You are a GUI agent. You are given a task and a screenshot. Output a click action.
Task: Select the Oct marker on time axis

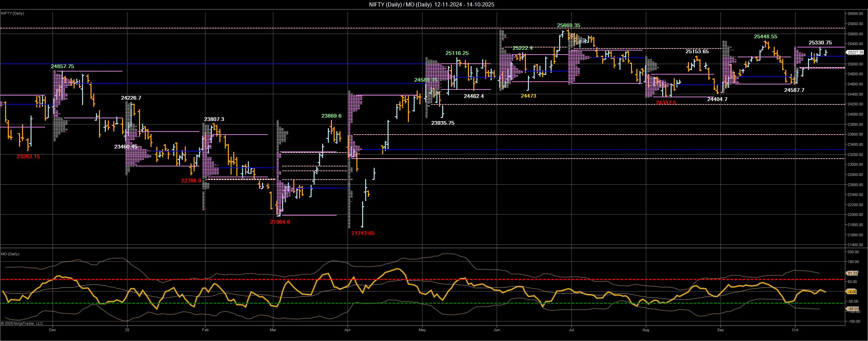click(x=795, y=330)
